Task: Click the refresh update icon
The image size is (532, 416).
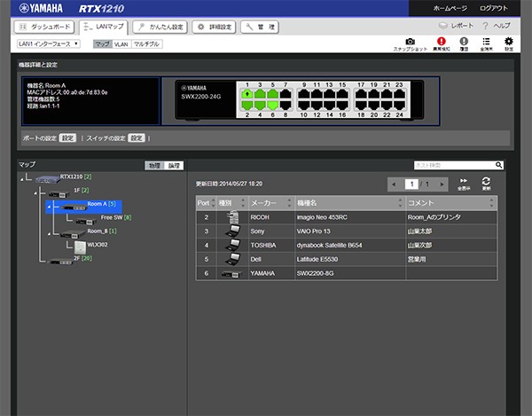Action: 486,181
